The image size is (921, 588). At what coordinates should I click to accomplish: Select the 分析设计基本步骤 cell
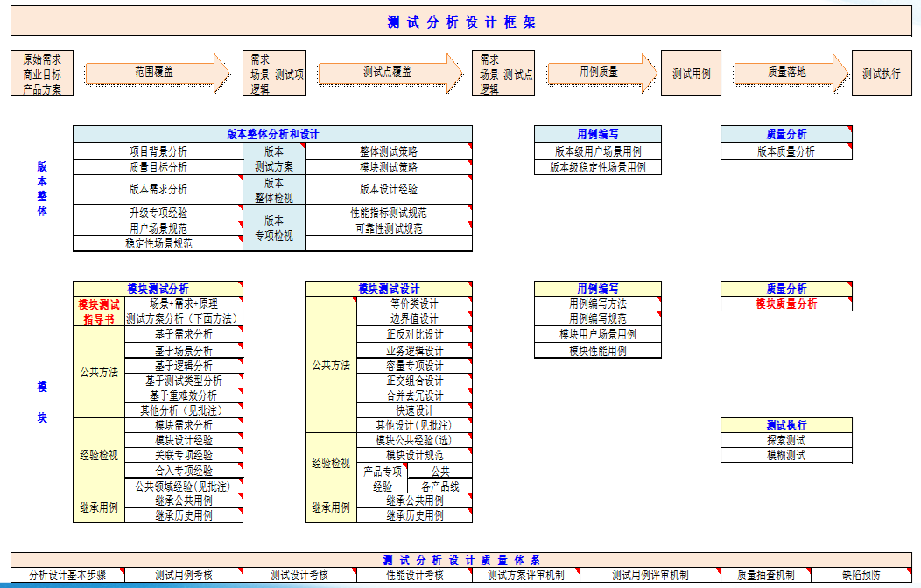pos(67,575)
